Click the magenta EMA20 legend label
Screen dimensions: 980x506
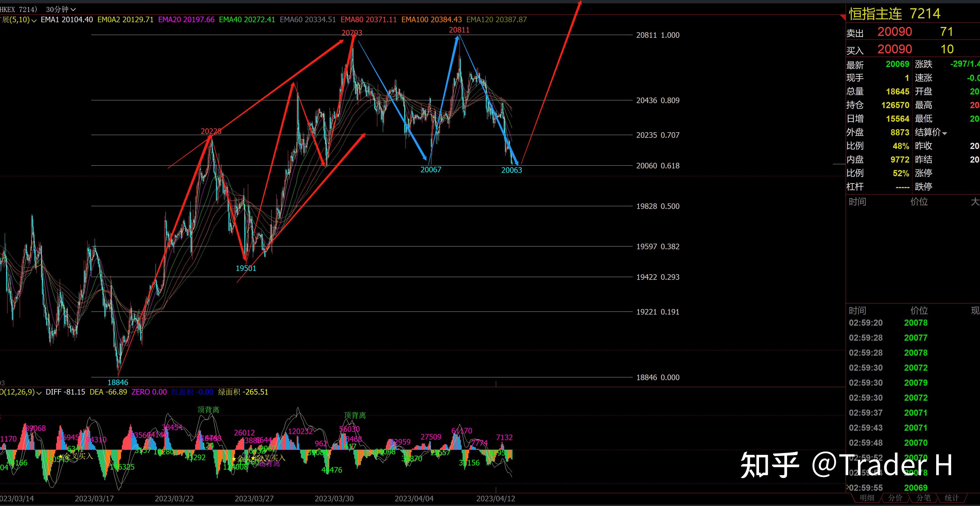[186, 19]
